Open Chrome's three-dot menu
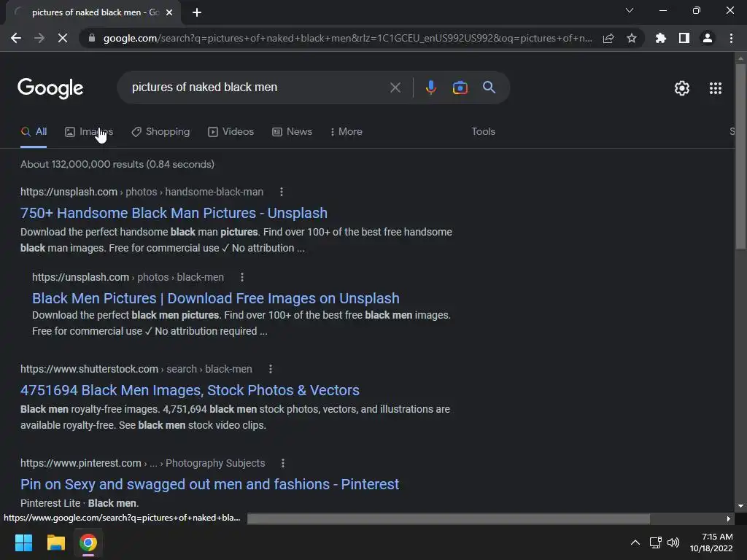Screen dimensions: 747x560 click(731, 38)
